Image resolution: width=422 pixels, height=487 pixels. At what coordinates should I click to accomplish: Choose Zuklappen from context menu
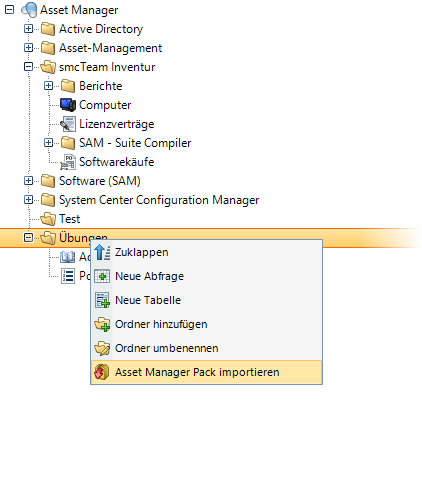[206, 252]
